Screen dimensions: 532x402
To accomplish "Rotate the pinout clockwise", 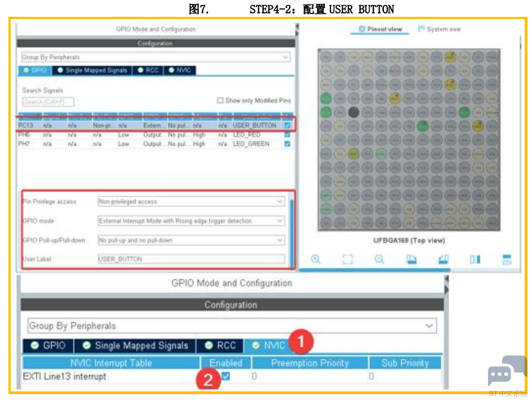I will [411, 259].
